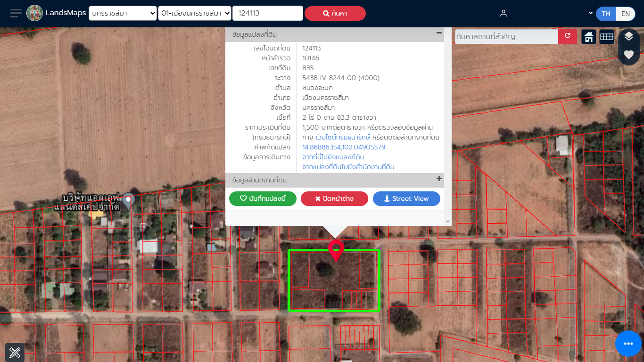Open the map layers icon
This screenshot has width=644, height=362.
pyautogui.click(x=628, y=36)
